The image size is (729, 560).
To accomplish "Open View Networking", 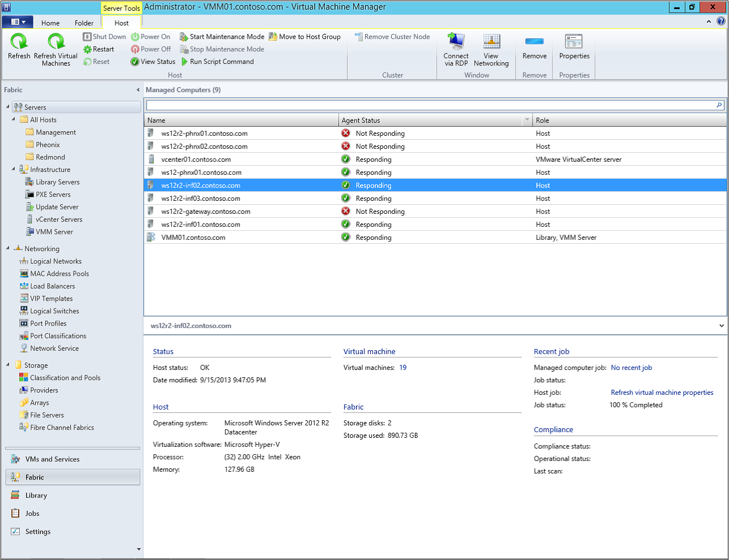I will (x=491, y=49).
